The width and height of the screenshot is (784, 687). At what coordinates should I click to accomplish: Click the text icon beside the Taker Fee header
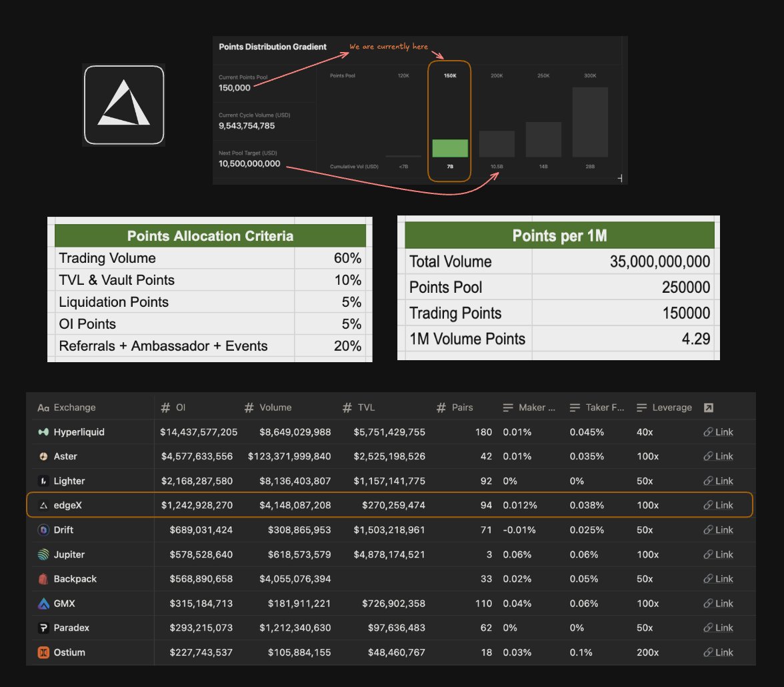click(575, 408)
